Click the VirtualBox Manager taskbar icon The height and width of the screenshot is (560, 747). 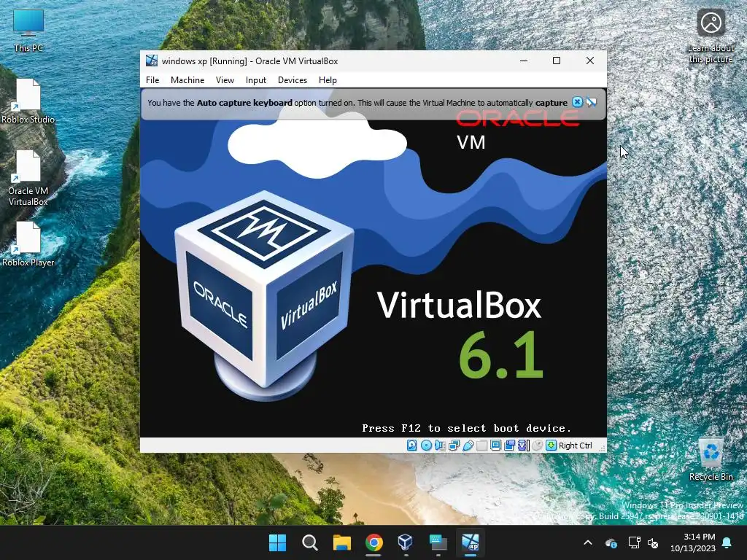406,542
